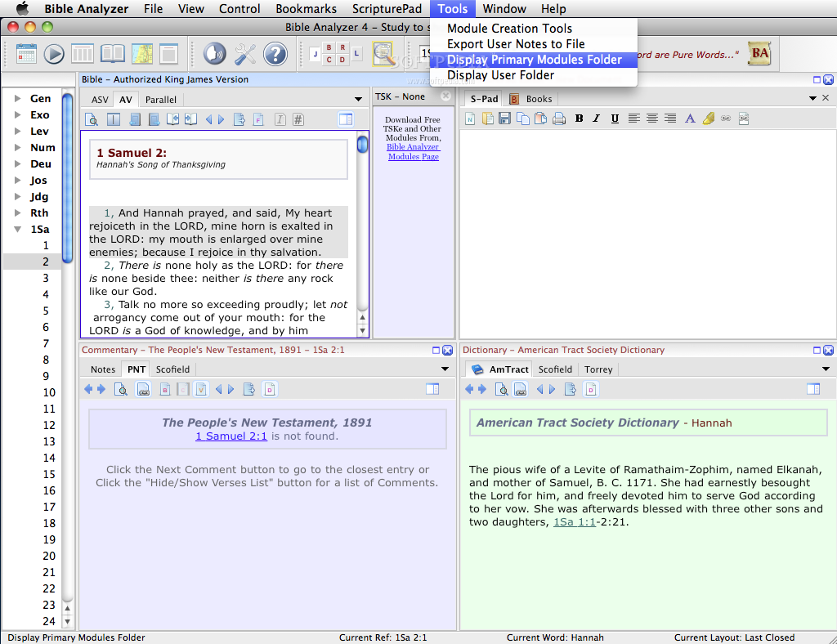The height and width of the screenshot is (644, 837).
Task: Toggle the B panel button in toolbar
Action: (x=329, y=47)
